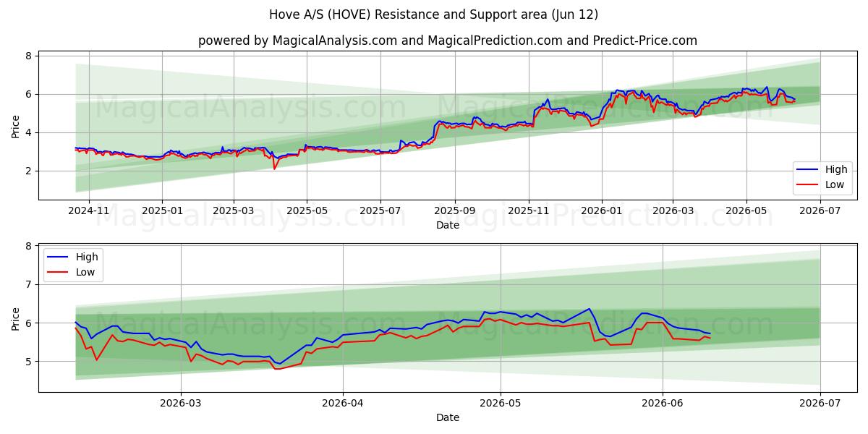
Task: Click the y-axis value '7' in bottom chart
Action: point(30,284)
